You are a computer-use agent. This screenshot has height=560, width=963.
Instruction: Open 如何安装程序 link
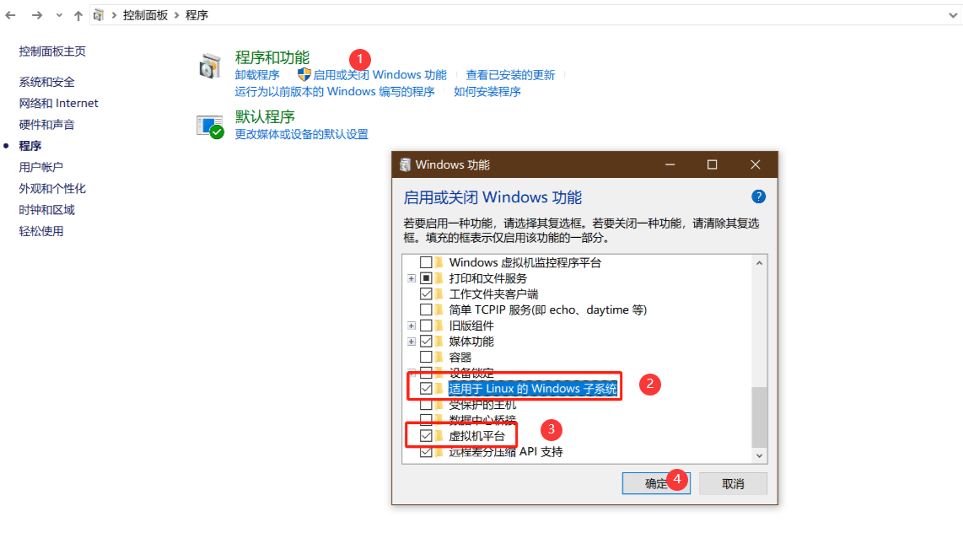[487, 91]
